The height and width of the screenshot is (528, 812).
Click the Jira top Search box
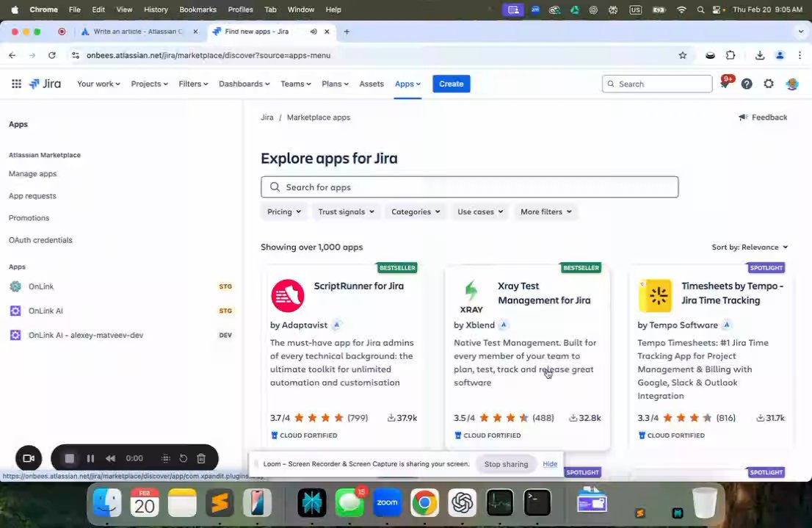pyautogui.click(x=657, y=84)
